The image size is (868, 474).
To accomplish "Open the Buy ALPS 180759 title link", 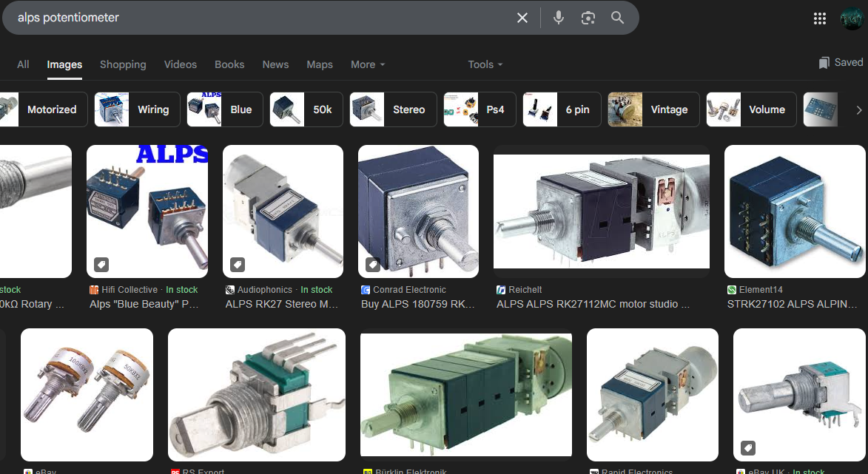I will (x=418, y=304).
